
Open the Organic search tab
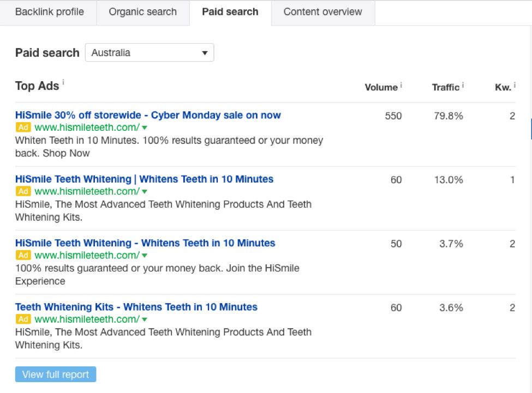pyautogui.click(x=143, y=12)
